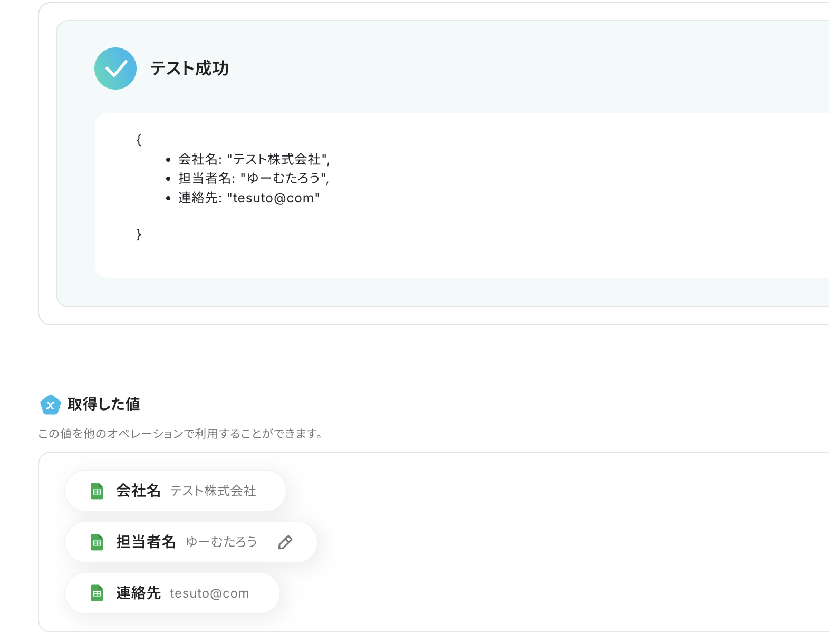Click the ゆーむたろう value text in chip
The height and width of the screenshot is (644, 829).
pyautogui.click(x=221, y=542)
